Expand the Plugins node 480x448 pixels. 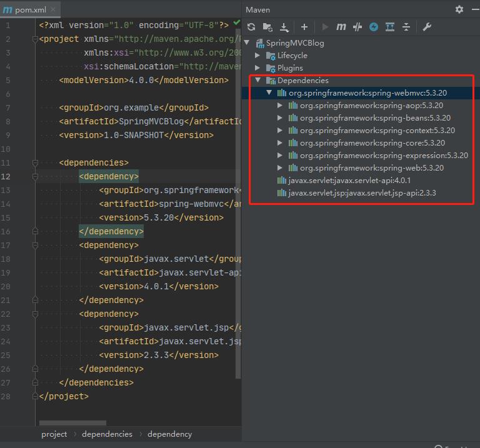[257, 68]
